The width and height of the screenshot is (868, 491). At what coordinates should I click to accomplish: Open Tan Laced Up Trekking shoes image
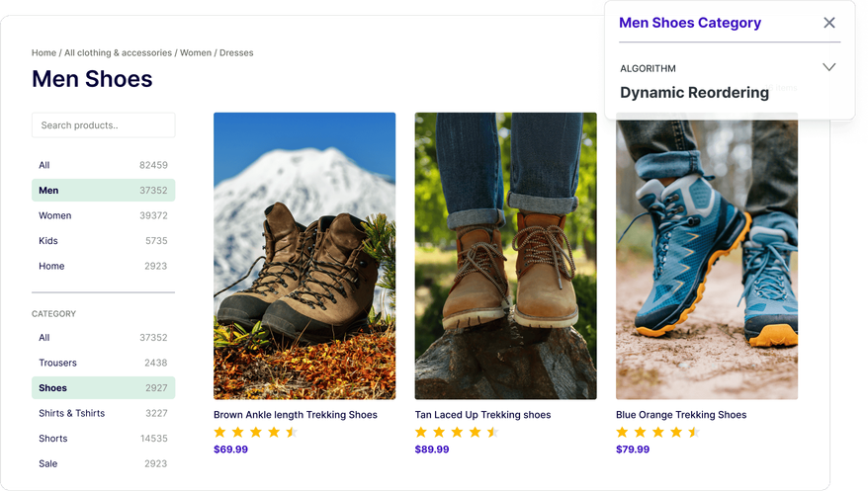click(x=506, y=256)
